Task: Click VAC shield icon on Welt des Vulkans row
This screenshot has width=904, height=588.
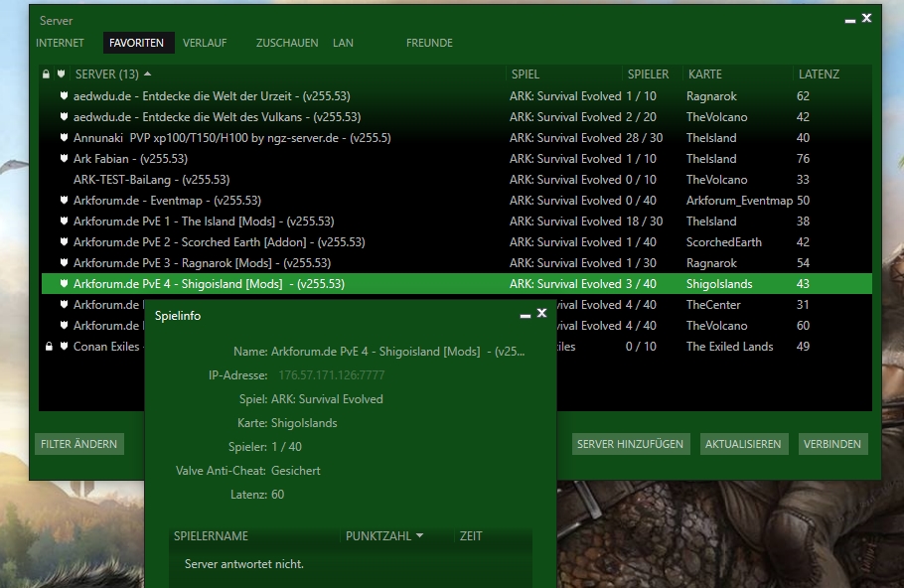Action: pos(64,116)
